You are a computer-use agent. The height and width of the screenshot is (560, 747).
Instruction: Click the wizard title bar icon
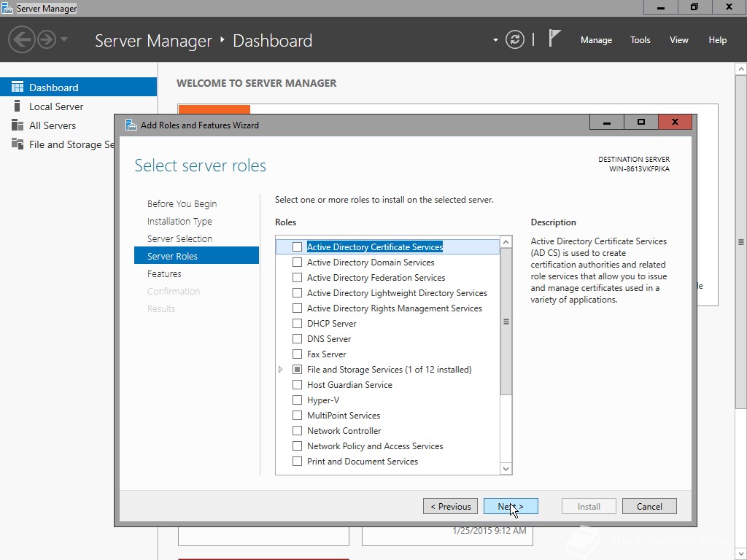click(131, 125)
